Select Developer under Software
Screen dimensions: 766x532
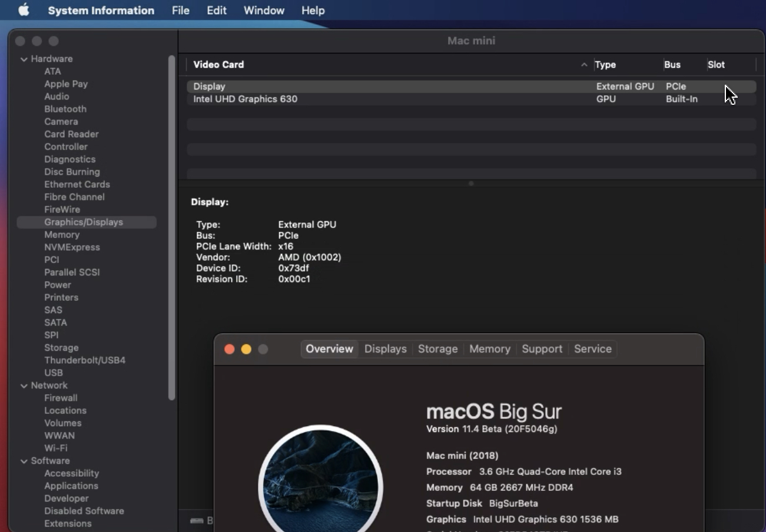[67, 498]
